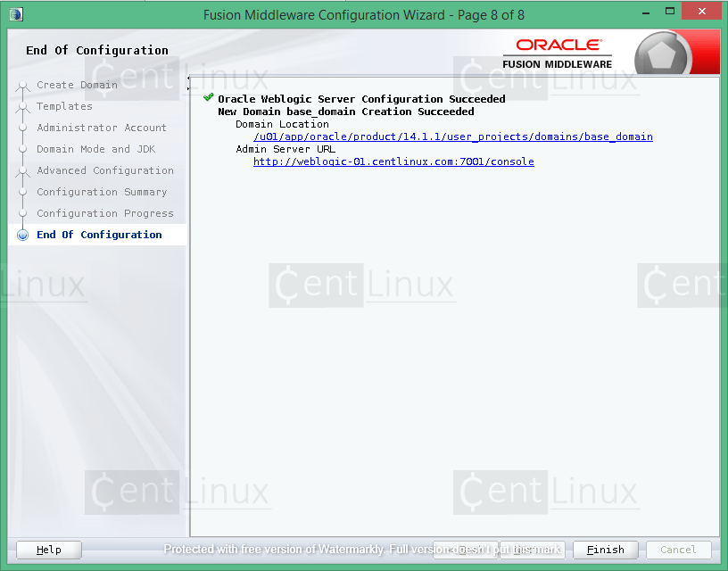This screenshot has height=571, width=728.
Task: Click the 'Admin Server URL' label
Action: pyautogui.click(x=285, y=149)
